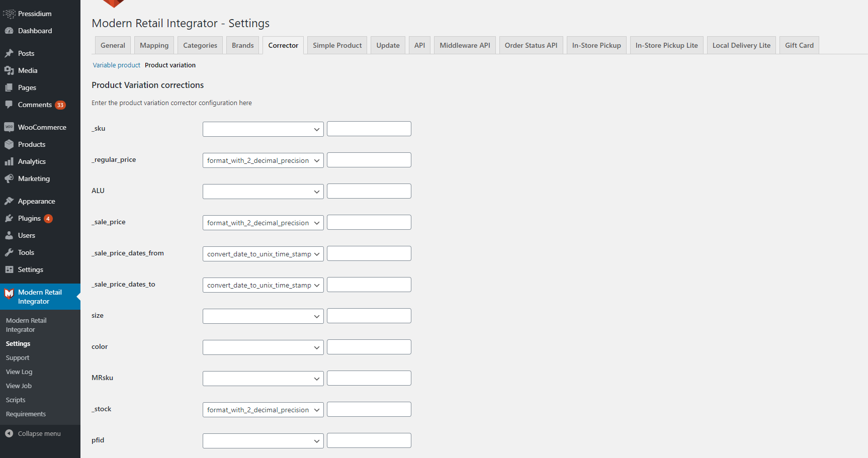
Task: Switch to the Categories tab
Action: pos(200,45)
